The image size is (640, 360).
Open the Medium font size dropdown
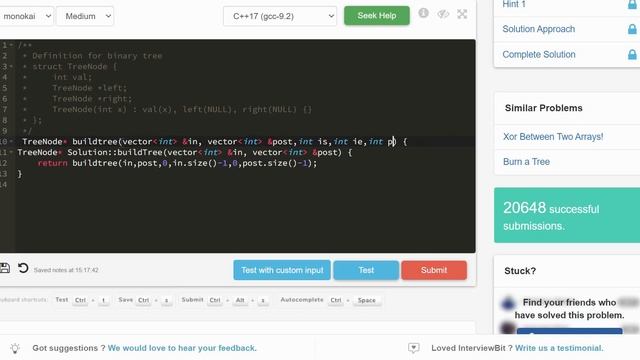(x=85, y=16)
